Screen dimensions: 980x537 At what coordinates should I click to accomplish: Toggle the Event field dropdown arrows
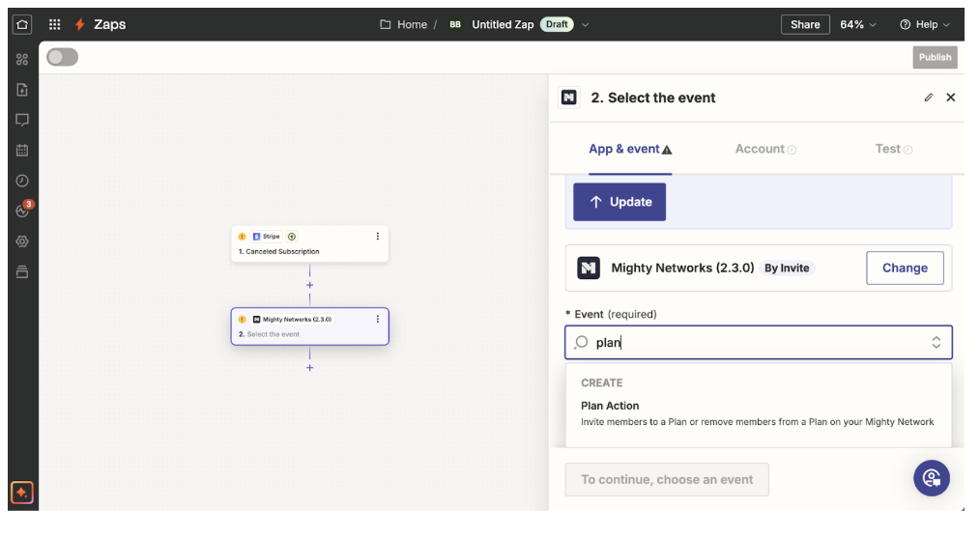(x=937, y=342)
